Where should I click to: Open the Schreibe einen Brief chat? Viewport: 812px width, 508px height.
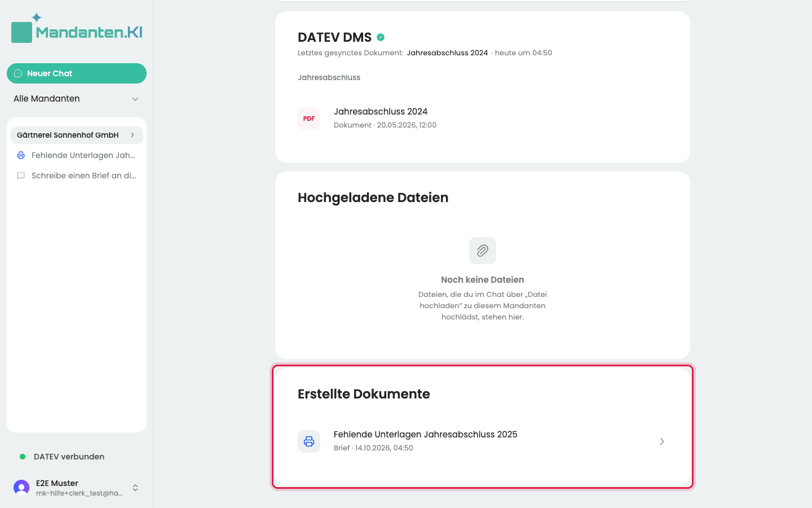pyautogui.click(x=77, y=176)
